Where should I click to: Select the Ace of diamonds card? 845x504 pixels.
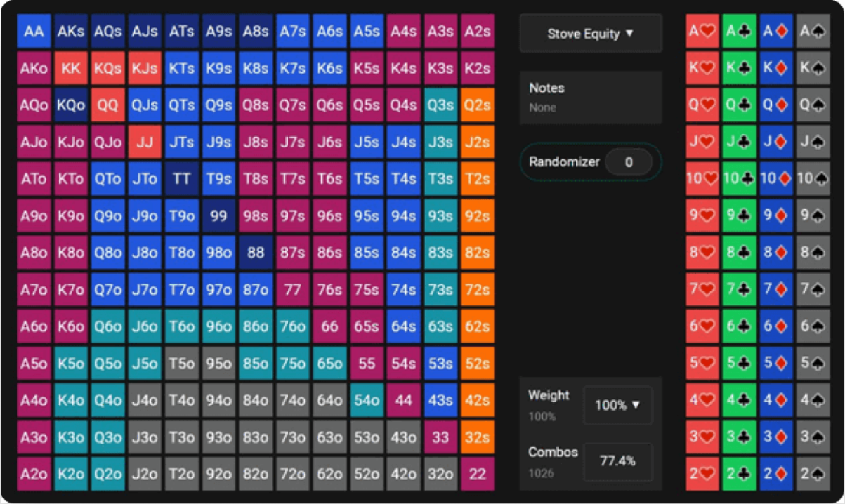(776, 31)
